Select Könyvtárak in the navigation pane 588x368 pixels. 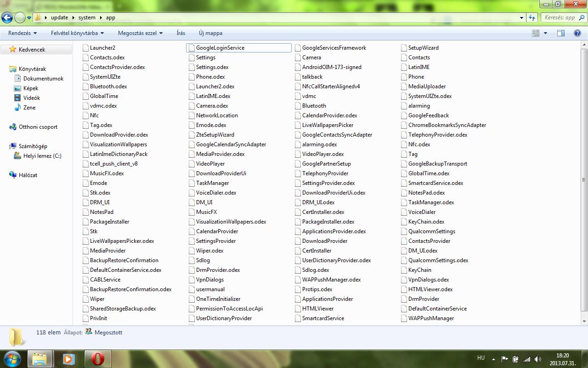point(32,69)
